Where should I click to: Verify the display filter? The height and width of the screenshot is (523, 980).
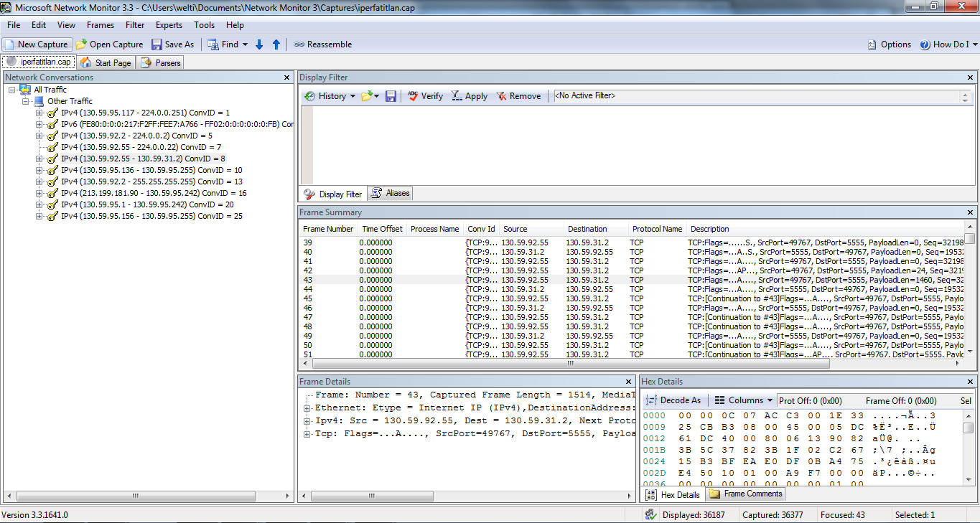click(x=425, y=96)
